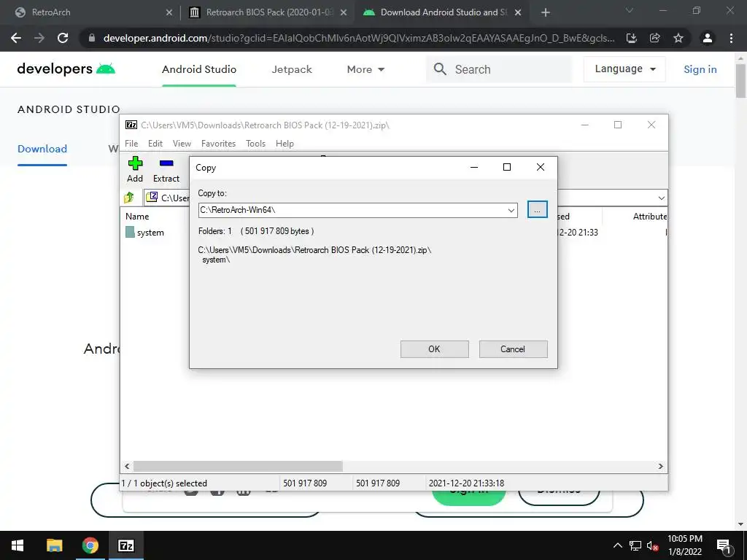The height and width of the screenshot is (560, 747).
Task: Click the 7z icon in 7-Zip title bar
Action: [131, 125]
